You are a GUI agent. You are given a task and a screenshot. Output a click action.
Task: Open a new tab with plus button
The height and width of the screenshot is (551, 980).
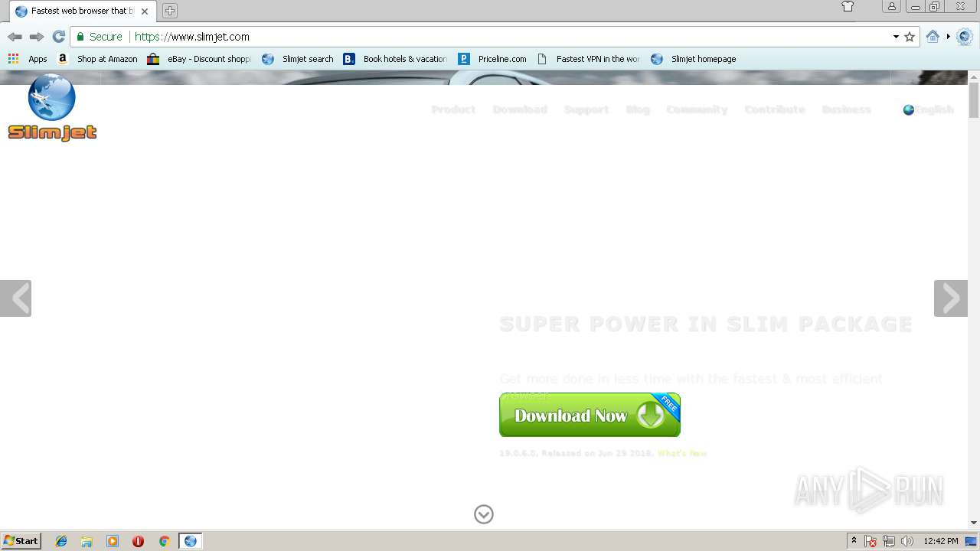pos(170,11)
